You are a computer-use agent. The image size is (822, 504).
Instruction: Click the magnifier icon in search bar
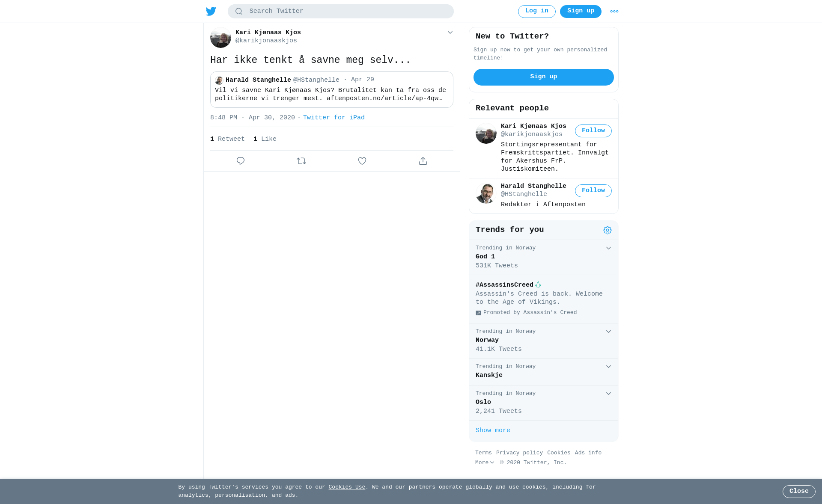tap(239, 12)
